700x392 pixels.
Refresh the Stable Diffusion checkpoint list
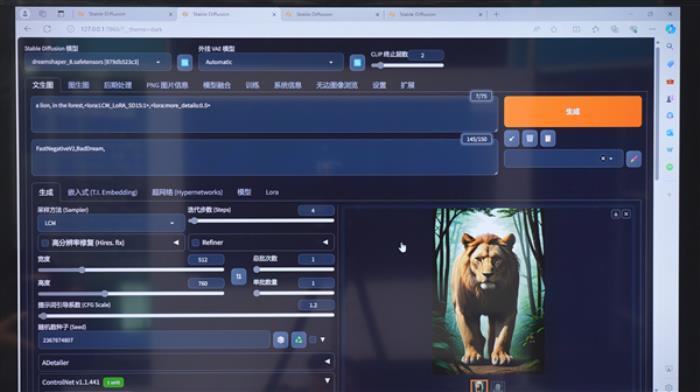(184, 63)
